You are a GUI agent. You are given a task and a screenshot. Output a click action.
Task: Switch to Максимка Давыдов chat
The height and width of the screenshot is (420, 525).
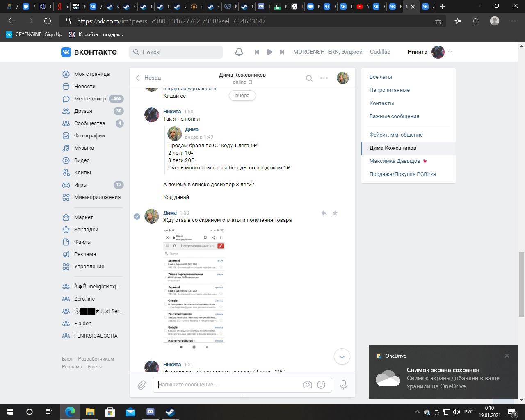pos(395,161)
